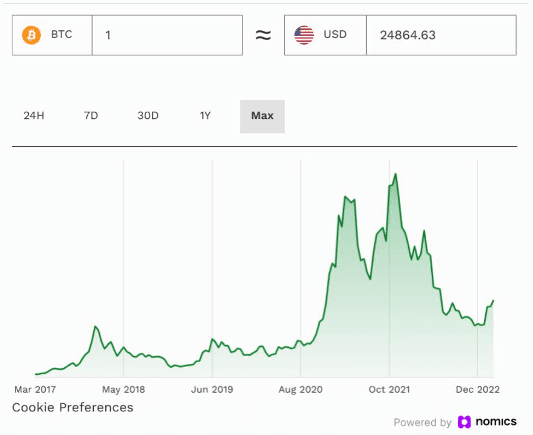Click the orange Bitcoin logo icon

32,35
